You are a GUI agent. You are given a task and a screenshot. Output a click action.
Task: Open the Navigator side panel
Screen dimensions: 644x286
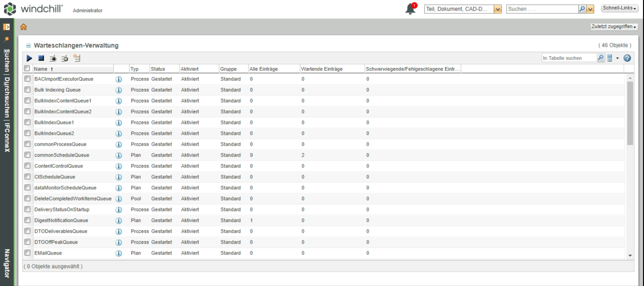pos(7,262)
